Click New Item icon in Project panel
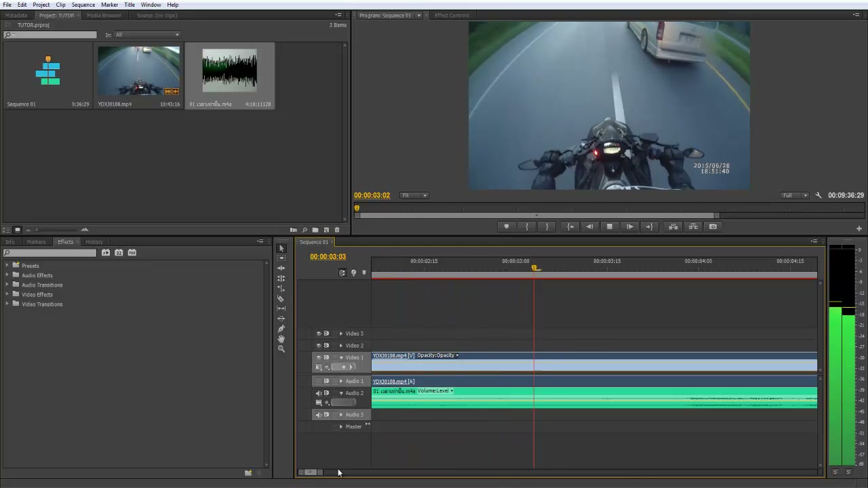The image size is (868, 488). coord(326,230)
